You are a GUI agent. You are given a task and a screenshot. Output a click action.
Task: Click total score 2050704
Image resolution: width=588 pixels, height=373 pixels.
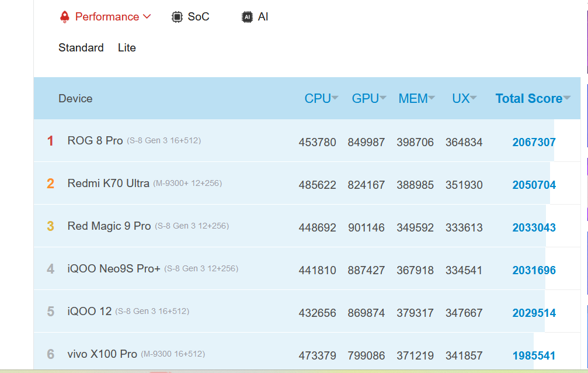pos(534,185)
